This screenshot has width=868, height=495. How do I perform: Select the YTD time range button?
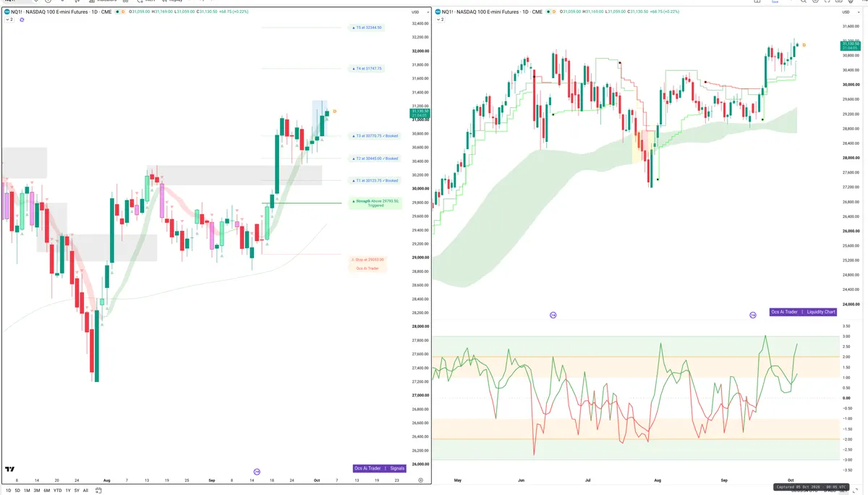(57, 490)
